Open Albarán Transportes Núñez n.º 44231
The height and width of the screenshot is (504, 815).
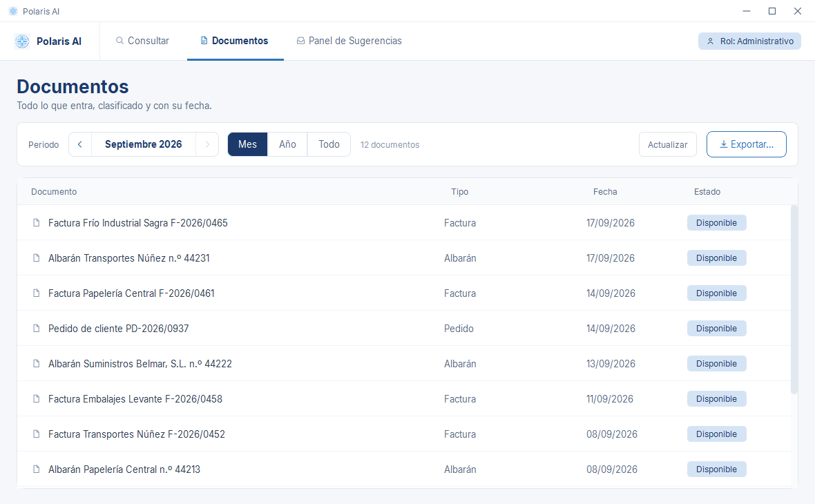(129, 258)
